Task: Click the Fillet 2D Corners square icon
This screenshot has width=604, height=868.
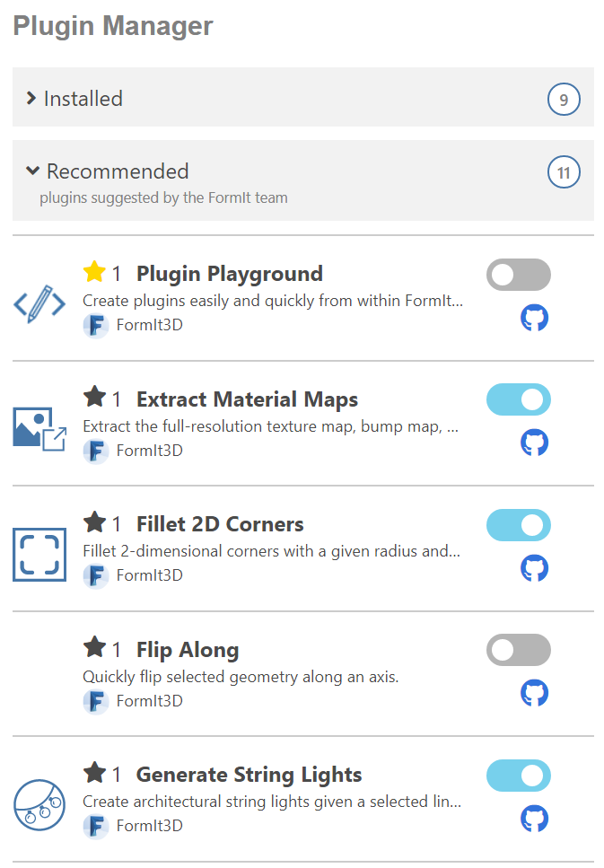Action: [39, 555]
